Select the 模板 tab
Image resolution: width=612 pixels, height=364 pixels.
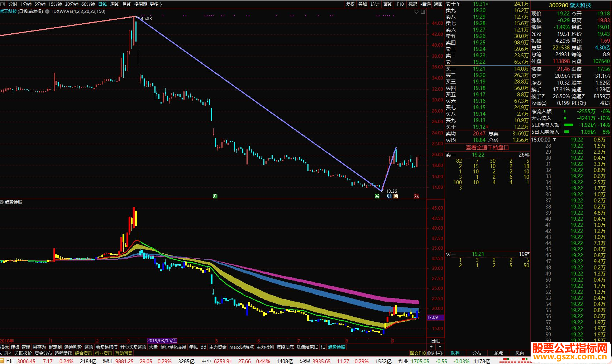(x=15, y=347)
